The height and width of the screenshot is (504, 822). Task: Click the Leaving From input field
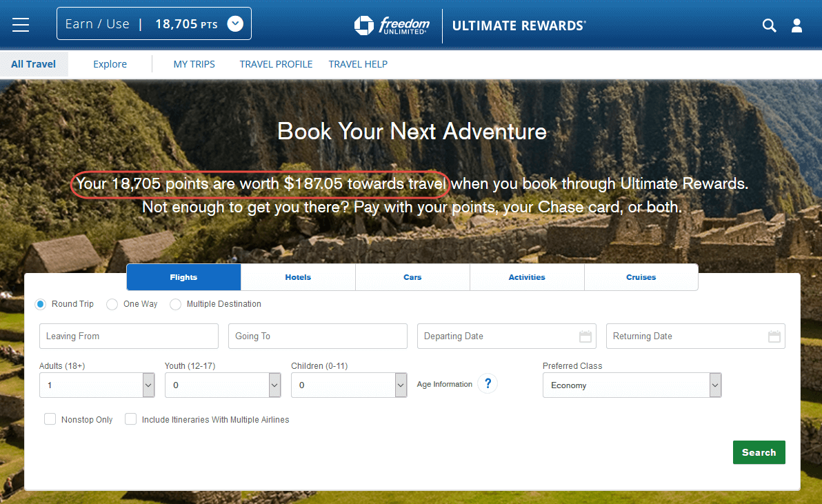[129, 336]
